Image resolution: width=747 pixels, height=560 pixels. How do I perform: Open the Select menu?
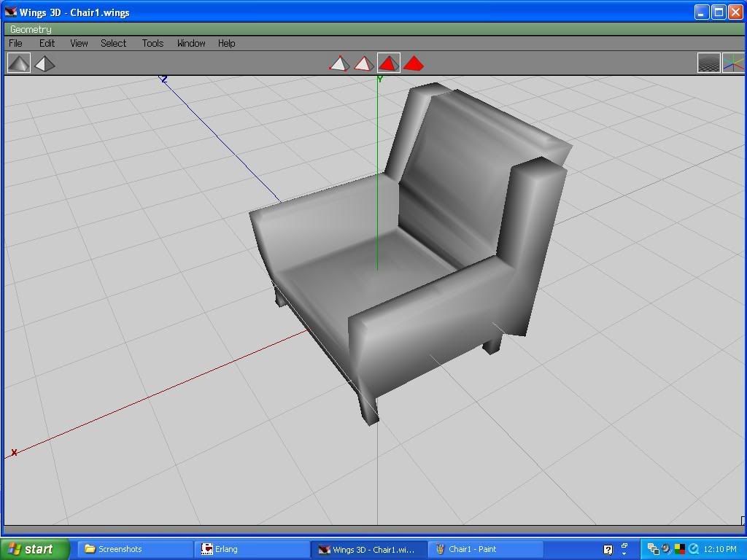[x=113, y=43]
